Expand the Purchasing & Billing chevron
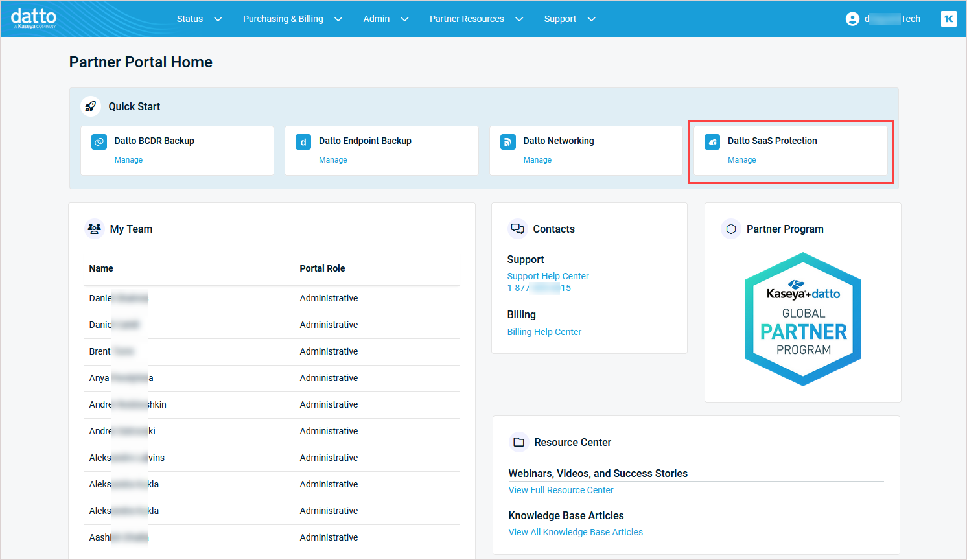The width and height of the screenshot is (967, 560). (x=338, y=19)
